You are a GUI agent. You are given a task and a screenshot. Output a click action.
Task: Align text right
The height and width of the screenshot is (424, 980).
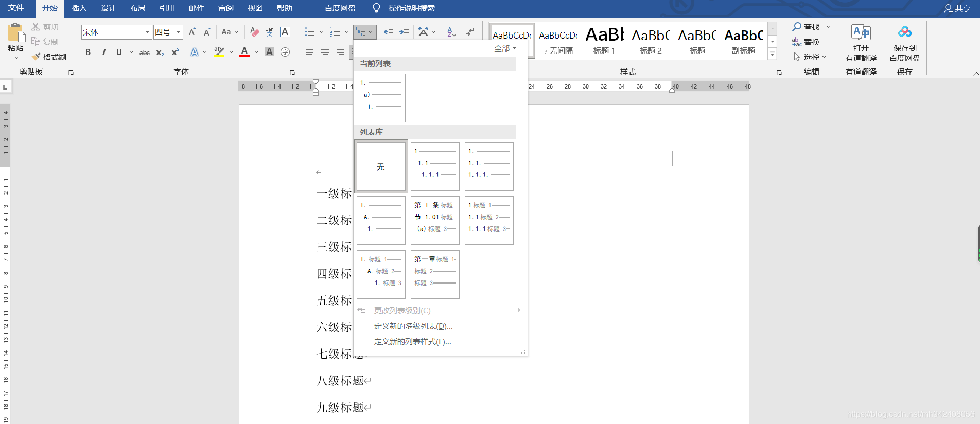point(341,52)
